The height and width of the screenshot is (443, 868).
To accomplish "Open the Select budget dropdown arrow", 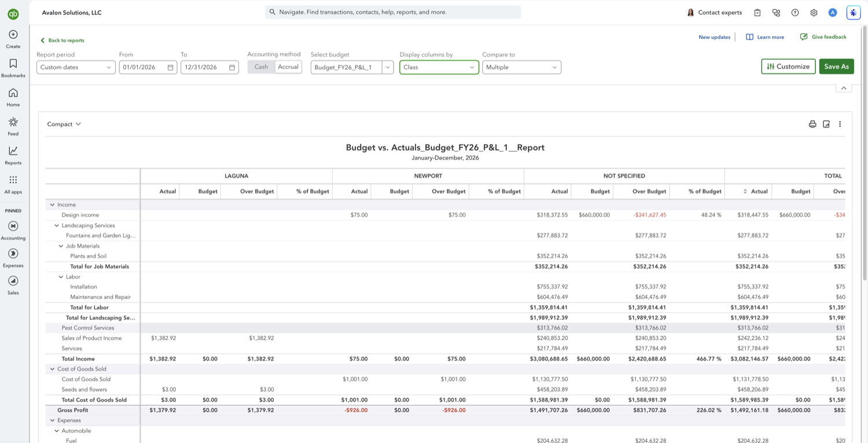I will 388,67.
